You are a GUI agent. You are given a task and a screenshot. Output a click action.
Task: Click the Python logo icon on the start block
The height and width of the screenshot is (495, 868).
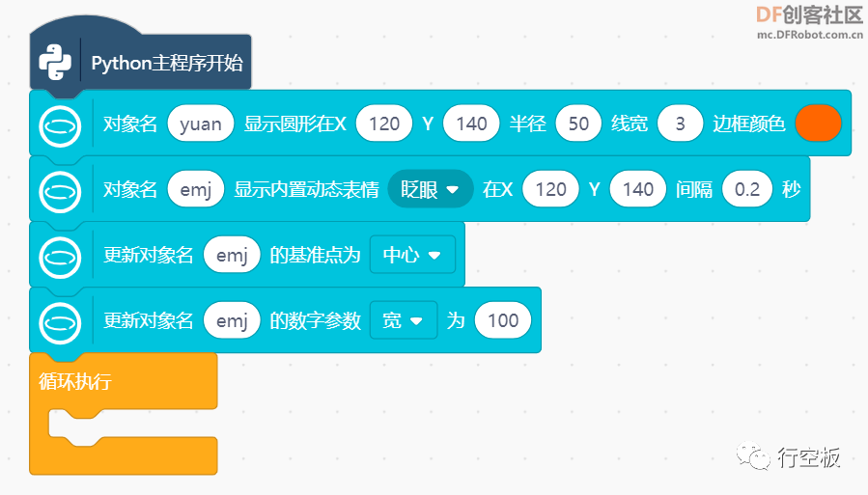pyautogui.click(x=55, y=63)
